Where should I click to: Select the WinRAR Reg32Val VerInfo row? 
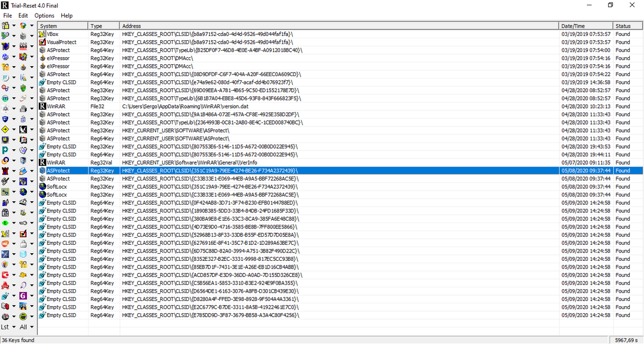tap(340, 162)
